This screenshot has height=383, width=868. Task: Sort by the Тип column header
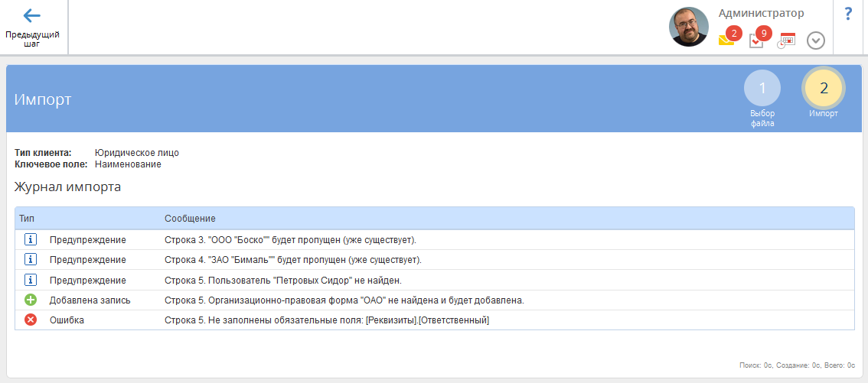click(x=27, y=219)
